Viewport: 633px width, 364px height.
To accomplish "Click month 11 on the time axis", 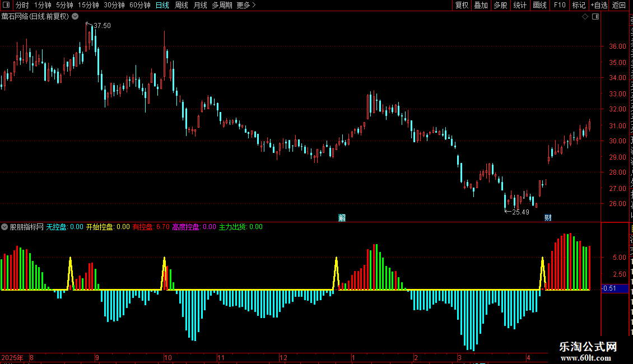I will [221, 357].
